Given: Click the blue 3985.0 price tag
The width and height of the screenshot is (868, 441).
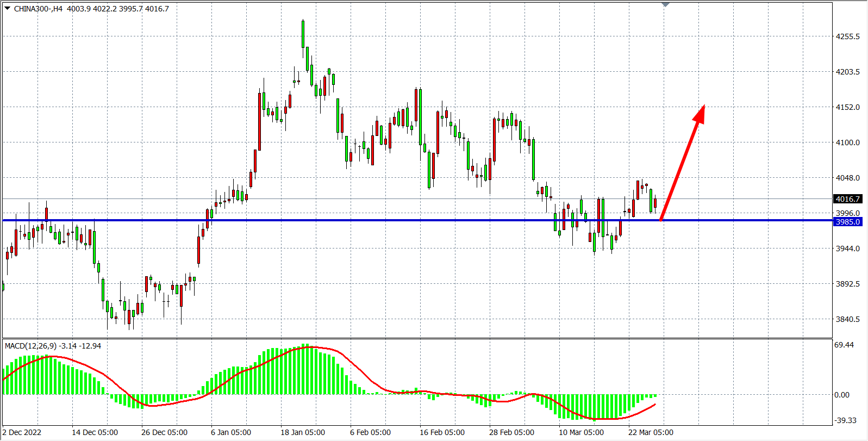Looking at the screenshot, I should 847,222.
